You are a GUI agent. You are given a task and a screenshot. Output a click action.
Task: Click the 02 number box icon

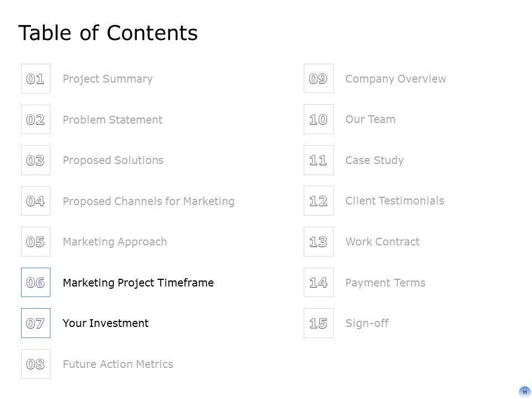(x=35, y=120)
